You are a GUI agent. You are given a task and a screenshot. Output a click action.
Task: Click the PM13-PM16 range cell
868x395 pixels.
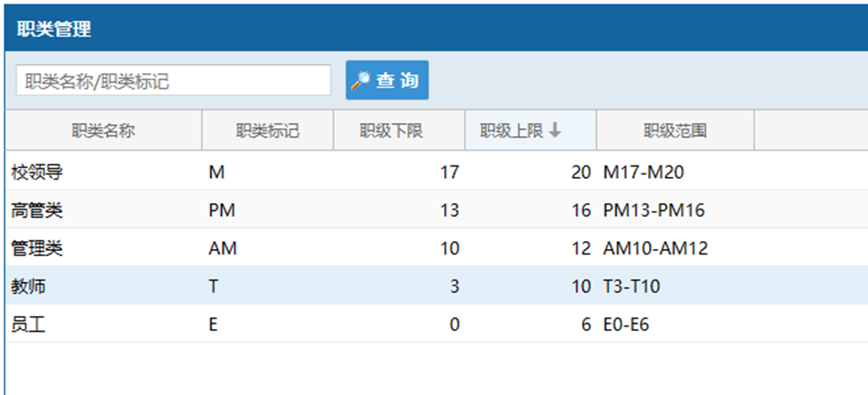[653, 211]
